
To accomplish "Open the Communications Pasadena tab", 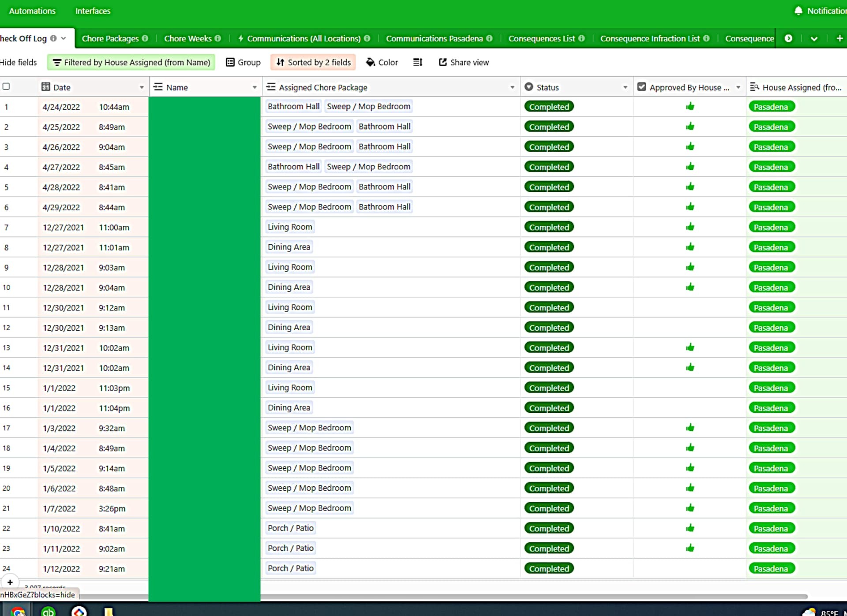I will tap(434, 38).
